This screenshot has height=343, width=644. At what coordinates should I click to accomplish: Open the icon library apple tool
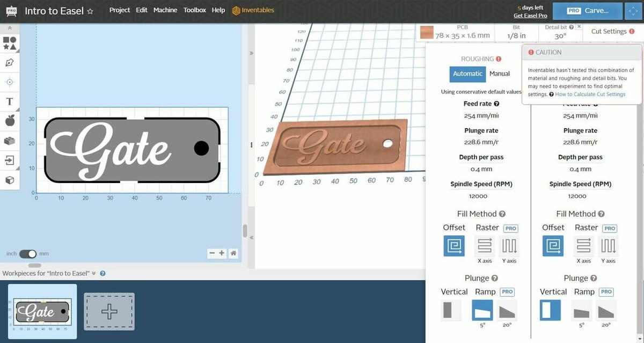[10, 121]
